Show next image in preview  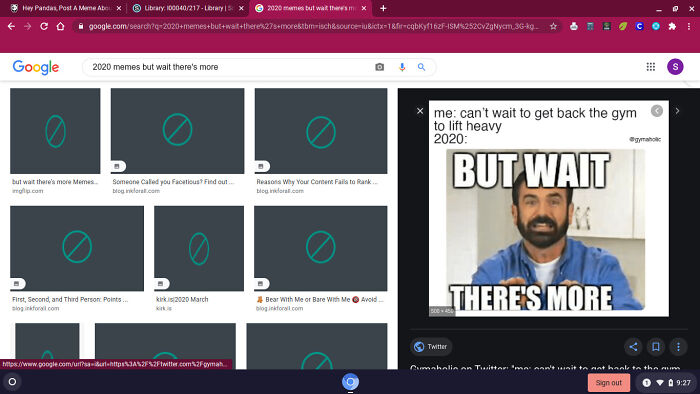point(677,111)
